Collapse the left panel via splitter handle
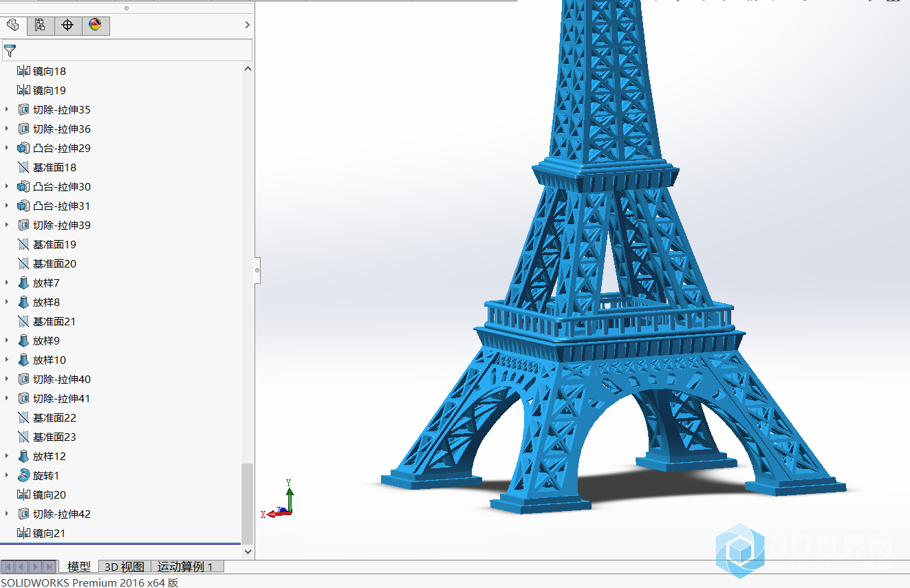The image size is (910, 588). [257, 270]
